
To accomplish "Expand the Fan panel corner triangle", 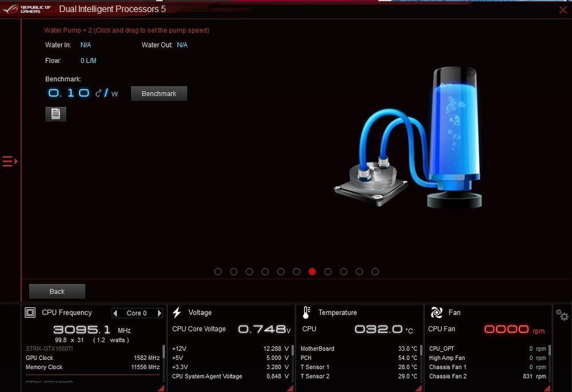I will click(547, 389).
